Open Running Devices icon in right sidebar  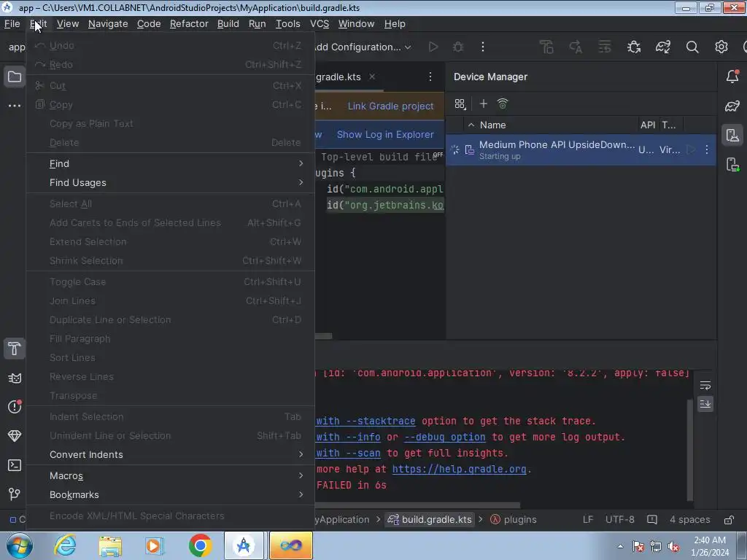pos(732,164)
